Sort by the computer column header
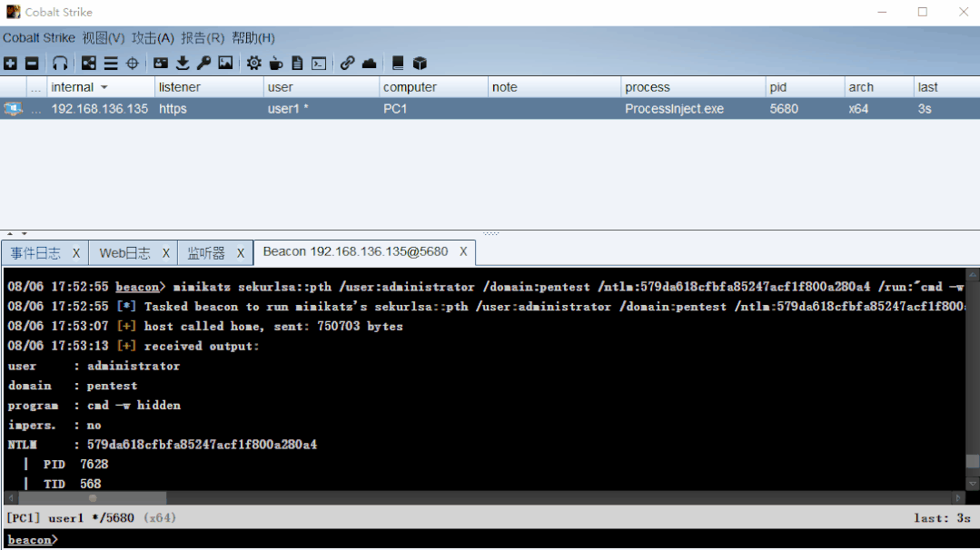Viewport: 980px width, 550px height. 433,87
